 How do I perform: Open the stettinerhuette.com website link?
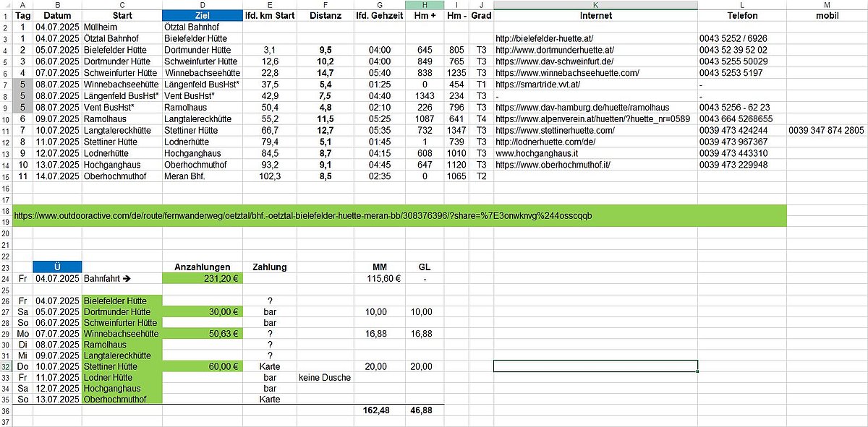click(555, 130)
